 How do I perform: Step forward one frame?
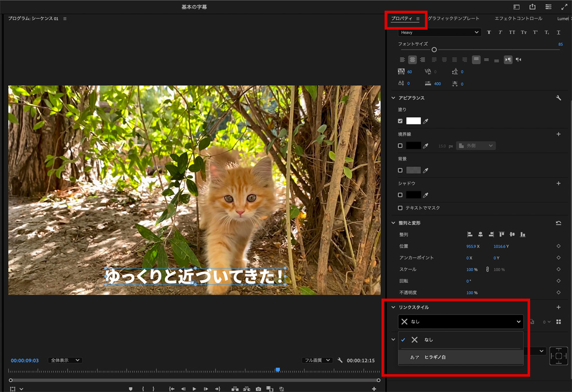[206, 389]
